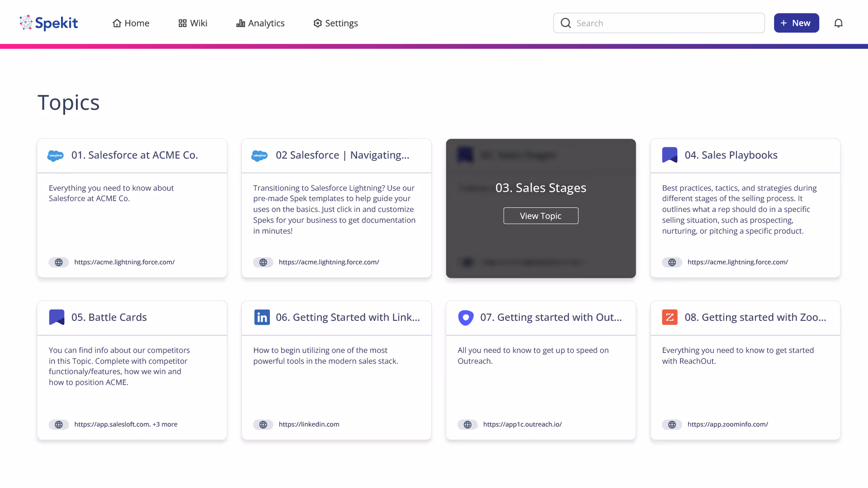
Task: Click the https://linkedin.com URL text
Action: click(309, 424)
